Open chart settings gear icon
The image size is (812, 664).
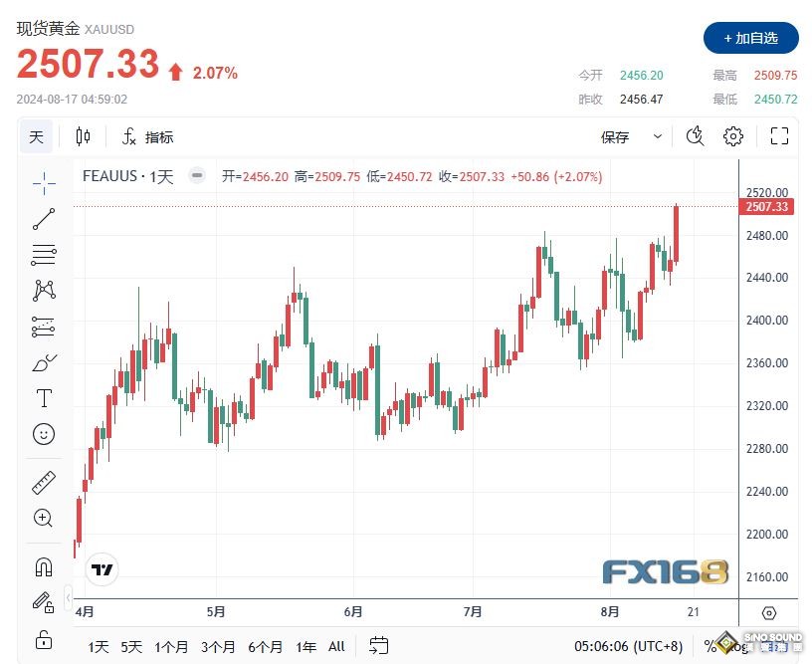(x=732, y=136)
